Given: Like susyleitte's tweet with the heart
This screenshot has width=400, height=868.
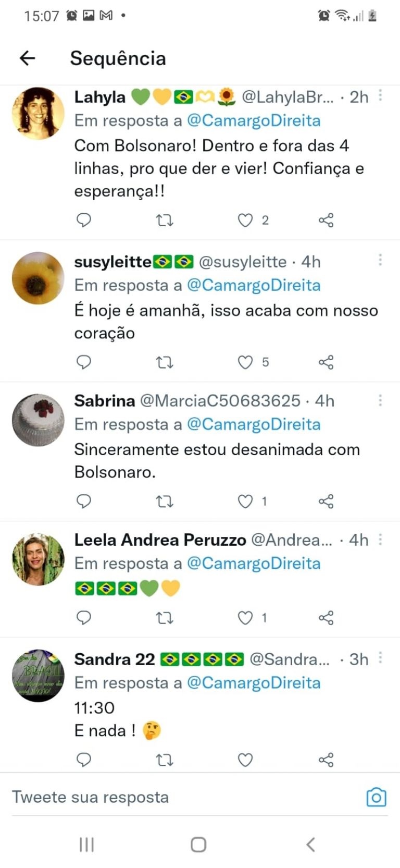Looking at the screenshot, I should point(245,362).
